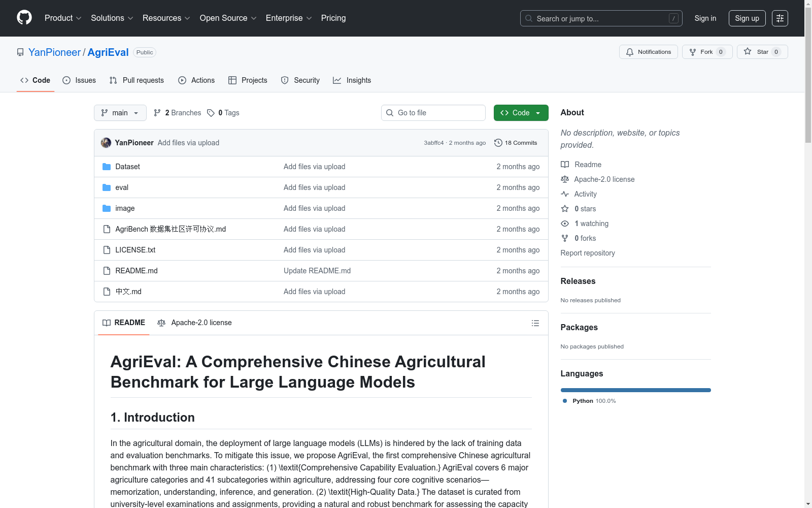Click the eval folder icon
The height and width of the screenshot is (508, 812).
107,187
